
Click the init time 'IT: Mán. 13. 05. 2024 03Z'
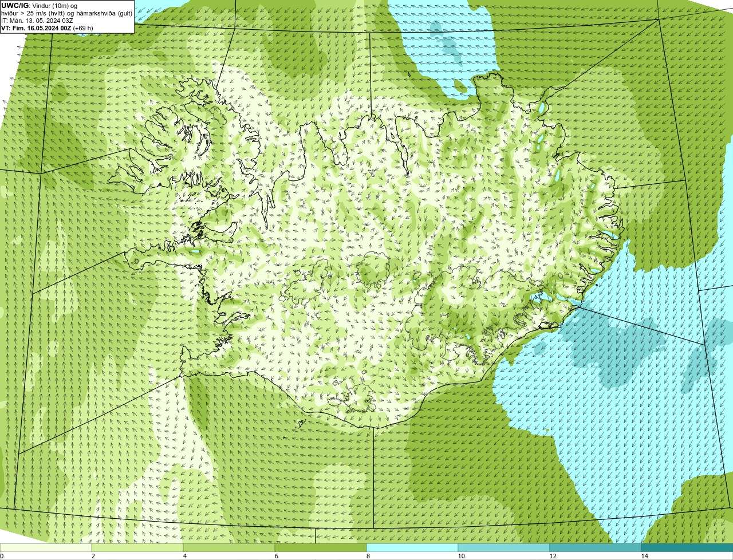pos(36,20)
